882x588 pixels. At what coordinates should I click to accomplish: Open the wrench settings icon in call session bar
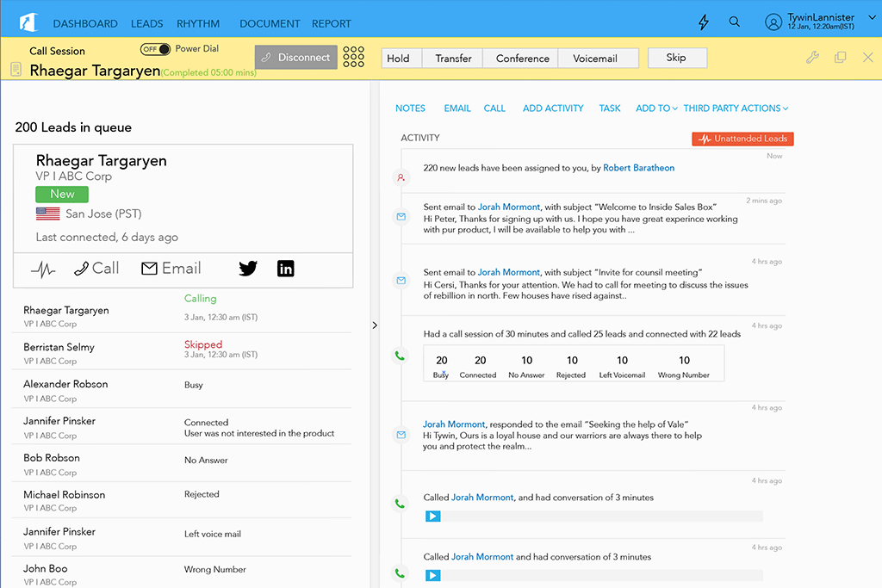(811, 56)
